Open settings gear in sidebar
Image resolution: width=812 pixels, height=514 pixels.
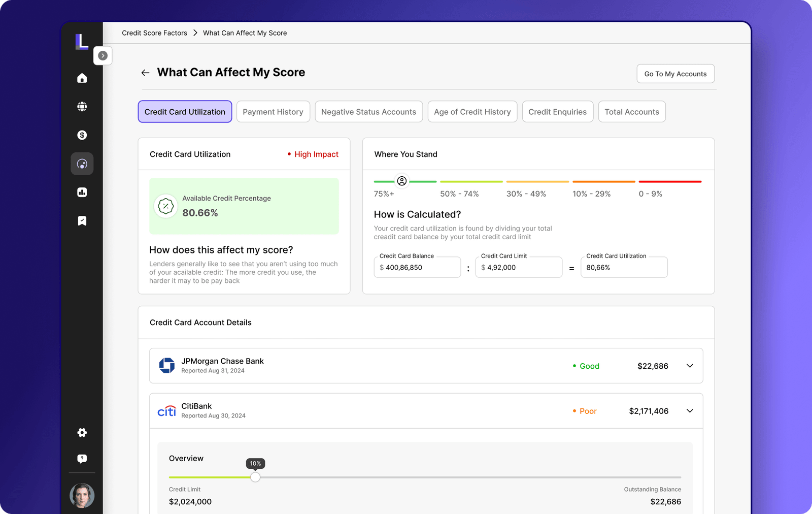pyautogui.click(x=82, y=432)
